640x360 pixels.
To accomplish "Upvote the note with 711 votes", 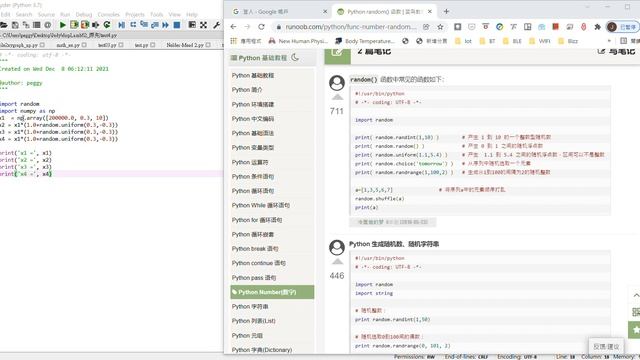I will coord(337,97).
